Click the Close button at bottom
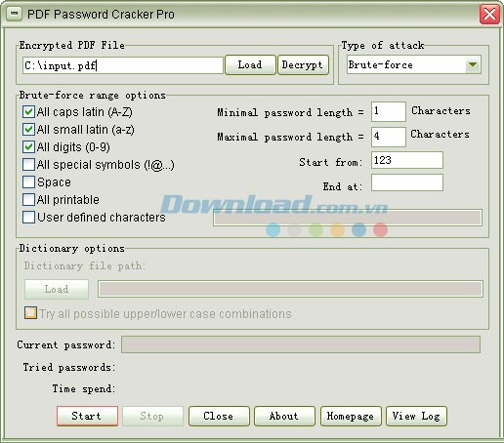Screen dimensions: 504x443 219,416
